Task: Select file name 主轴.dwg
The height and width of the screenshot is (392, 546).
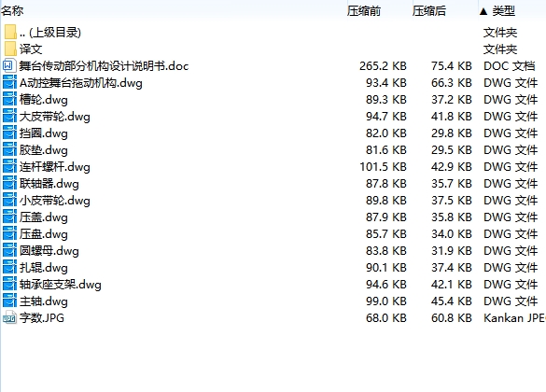Action: click(44, 301)
